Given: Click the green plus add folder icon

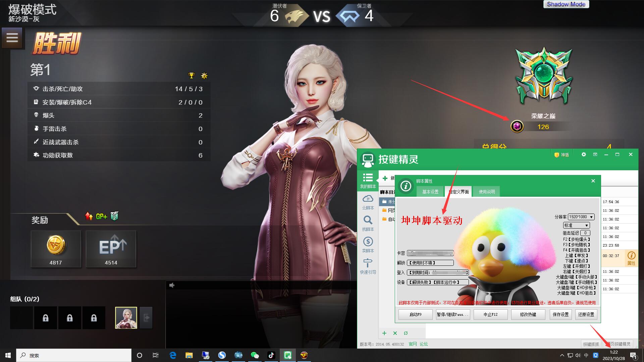Looking at the screenshot, I should tap(384, 333).
